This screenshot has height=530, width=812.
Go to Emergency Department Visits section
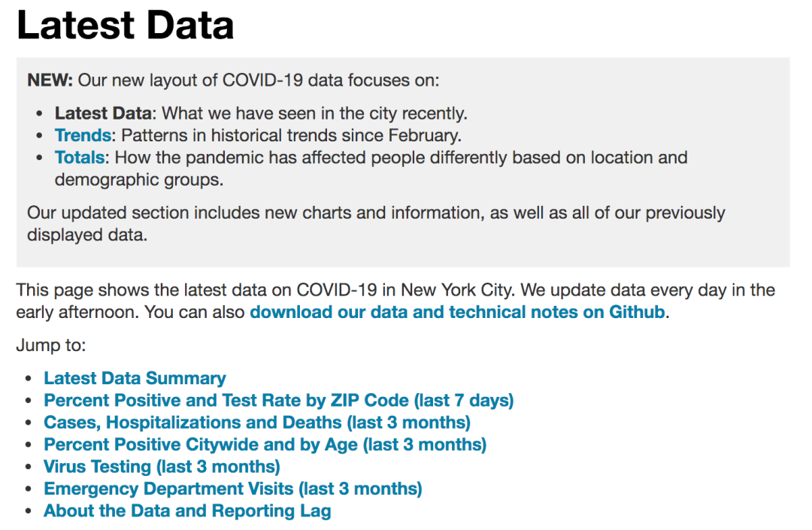pyautogui.click(x=233, y=489)
